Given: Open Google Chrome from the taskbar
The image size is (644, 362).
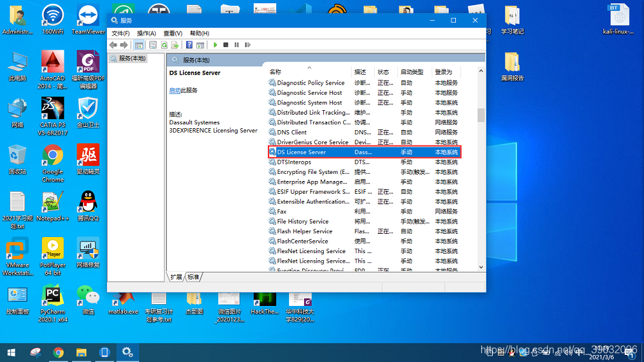Looking at the screenshot, I should [59, 352].
